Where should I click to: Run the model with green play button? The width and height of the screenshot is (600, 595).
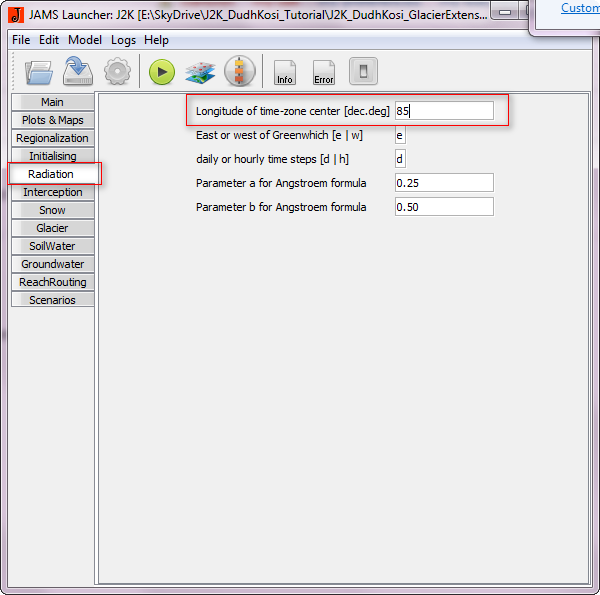162,72
